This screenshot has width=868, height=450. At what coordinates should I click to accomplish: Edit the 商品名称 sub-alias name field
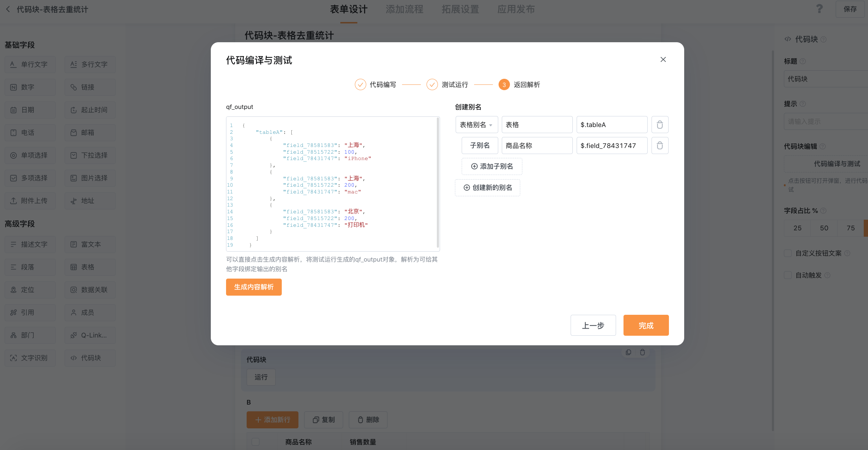(x=537, y=146)
